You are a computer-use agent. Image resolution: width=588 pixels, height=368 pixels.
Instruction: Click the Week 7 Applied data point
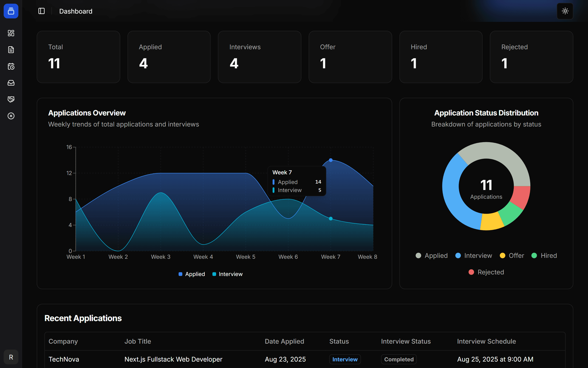(331, 160)
